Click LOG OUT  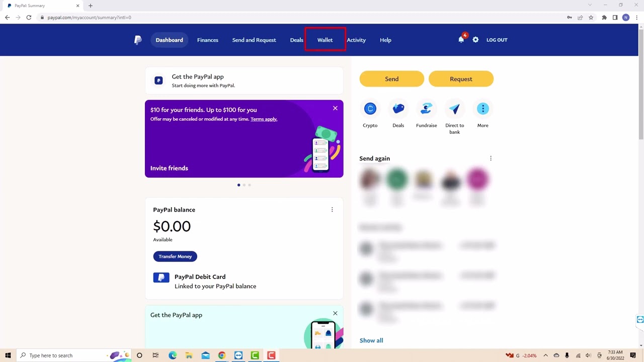click(497, 40)
